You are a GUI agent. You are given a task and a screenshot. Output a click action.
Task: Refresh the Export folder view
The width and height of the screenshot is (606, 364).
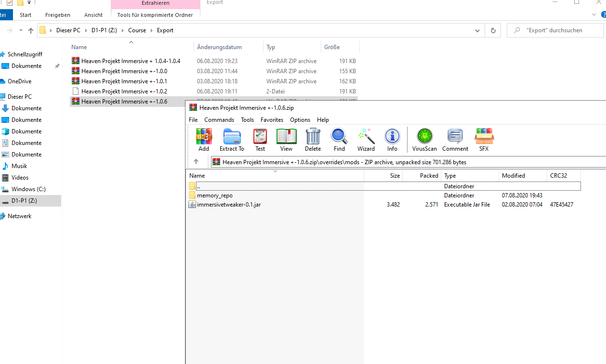pos(493,30)
